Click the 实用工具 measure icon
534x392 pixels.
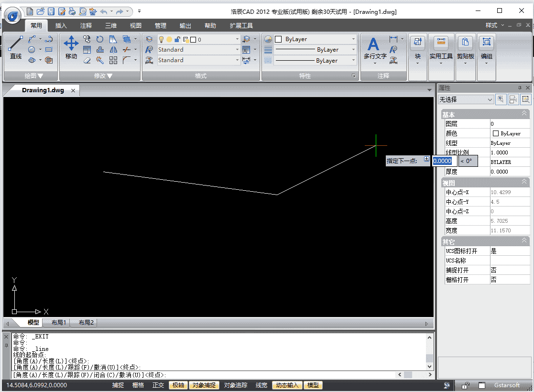[441, 42]
